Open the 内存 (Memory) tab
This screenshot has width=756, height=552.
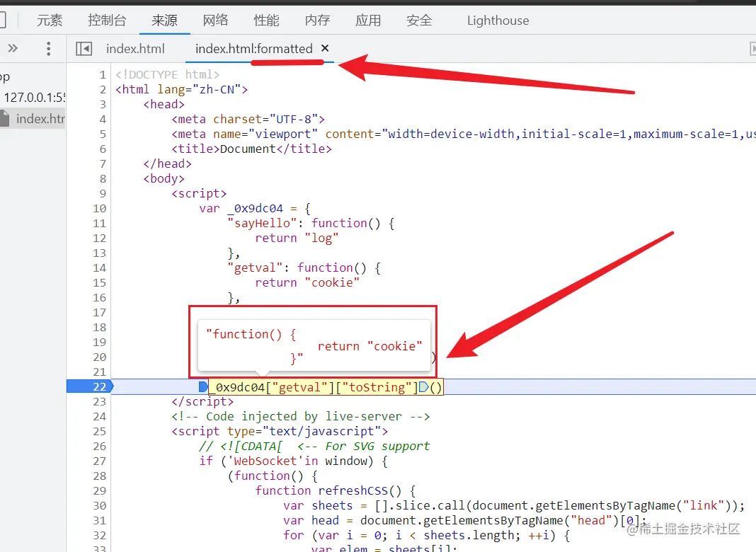tap(317, 21)
